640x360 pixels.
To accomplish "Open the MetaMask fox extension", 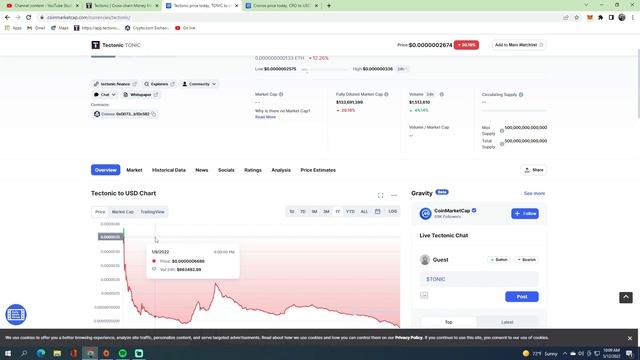I will click(x=590, y=18).
